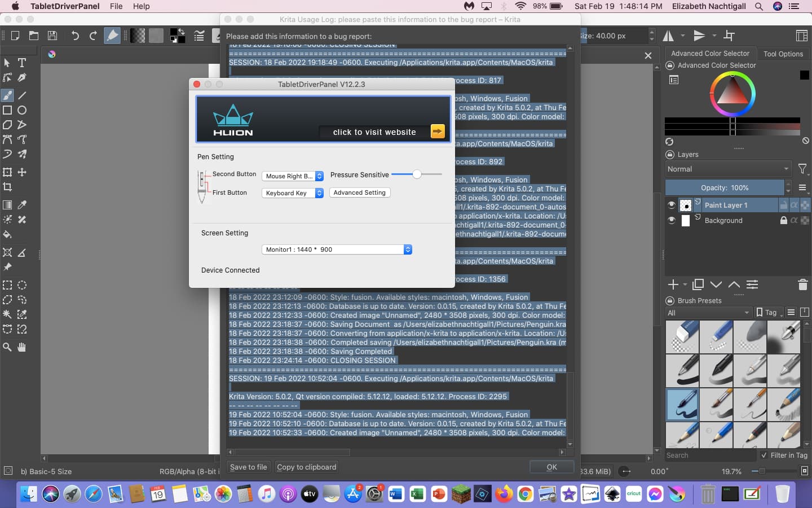Open the Normal blending mode dropdown
812x508 pixels.
[x=728, y=169]
